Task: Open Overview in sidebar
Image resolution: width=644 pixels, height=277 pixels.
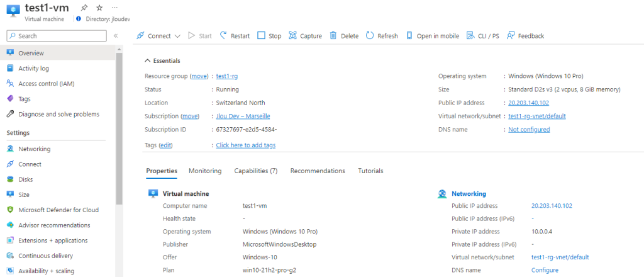Action: click(x=57, y=53)
